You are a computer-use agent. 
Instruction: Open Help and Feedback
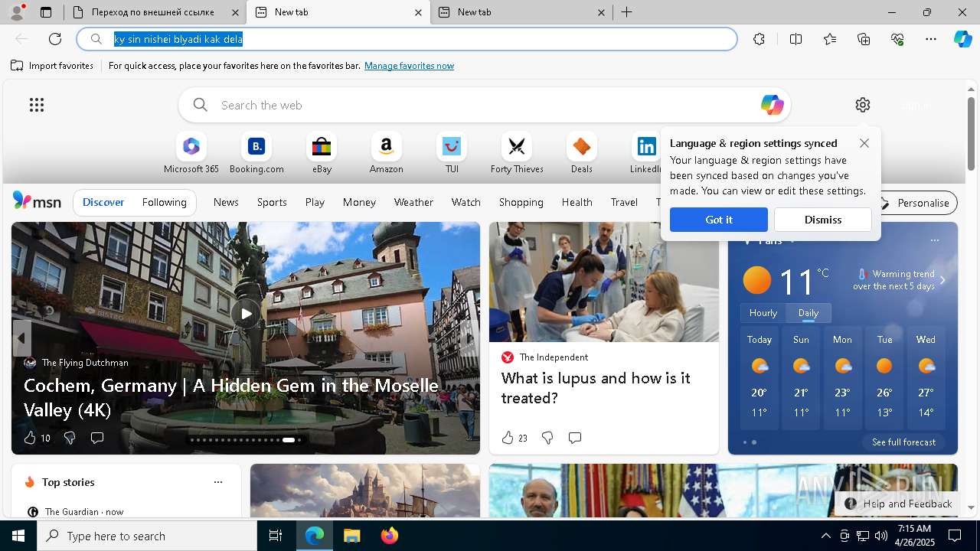click(x=899, y=504)
